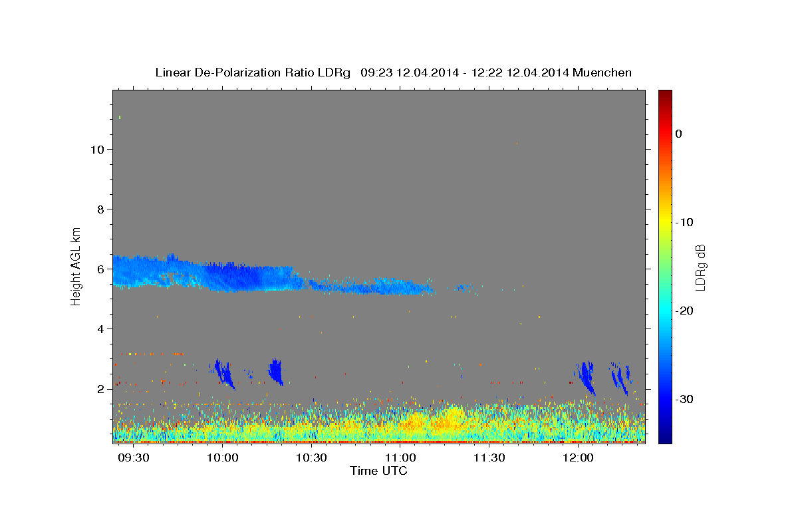
Task: Click the 10:00 time tick label
Action: click(x=223, y=458)
